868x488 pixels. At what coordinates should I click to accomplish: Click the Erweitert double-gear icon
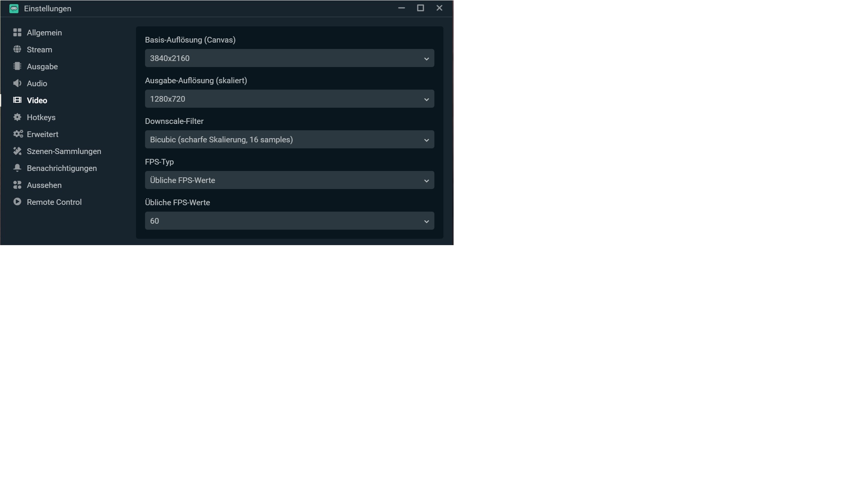tap(18, 134)
